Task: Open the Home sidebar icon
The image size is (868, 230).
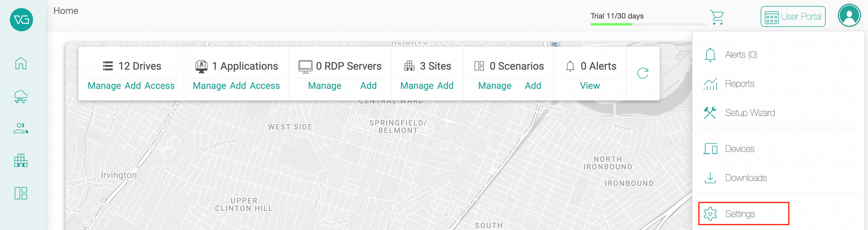Action: coord(21,63)
